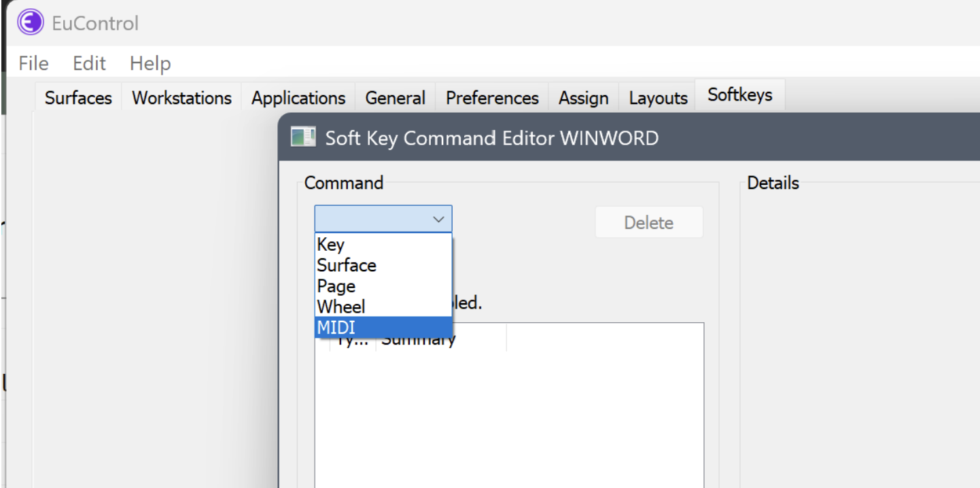
Task: Click the Softkeys tab
Action: [x=739, y=95]
